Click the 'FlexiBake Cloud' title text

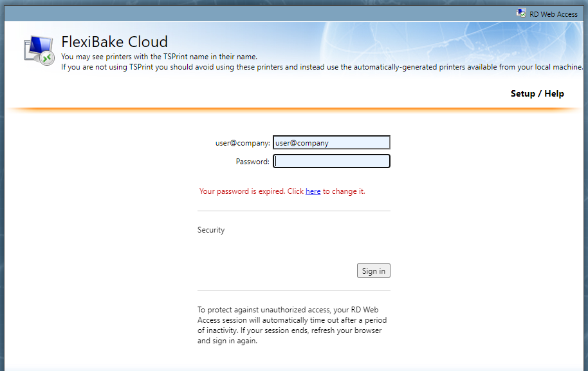pyautogui.click(x=115, y=42)
